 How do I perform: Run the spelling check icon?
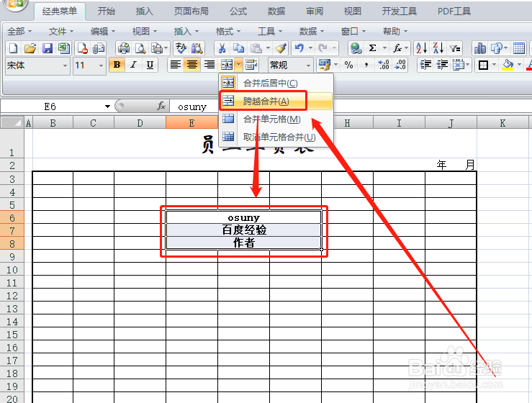[x=181, y=48]
